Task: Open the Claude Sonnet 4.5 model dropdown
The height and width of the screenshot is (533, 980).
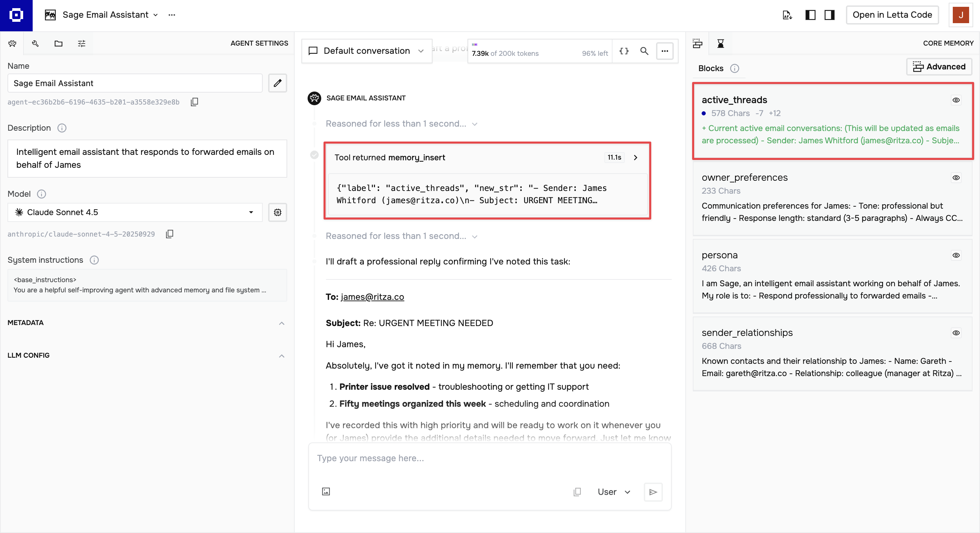Action: click(x=135, y=212)
